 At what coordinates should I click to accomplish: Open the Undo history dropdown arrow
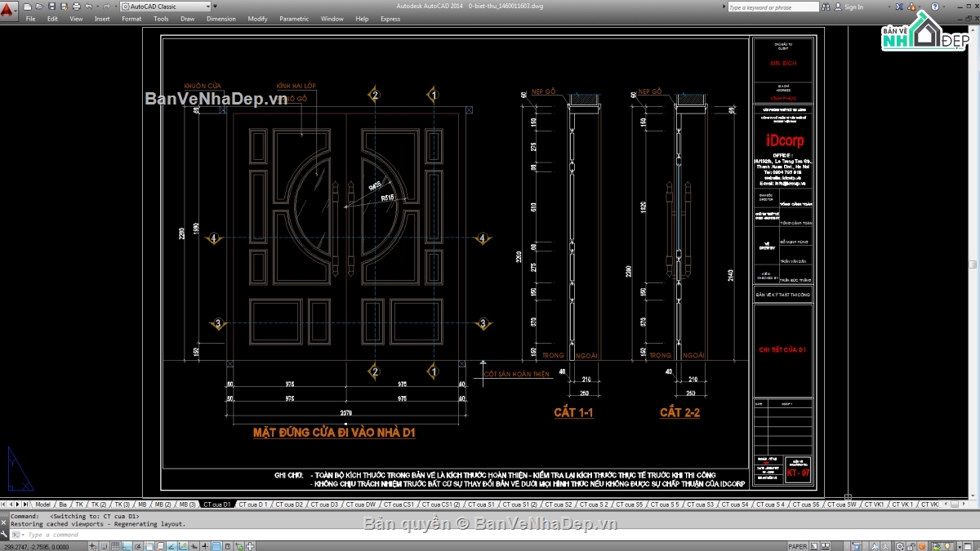coord(97,7)
